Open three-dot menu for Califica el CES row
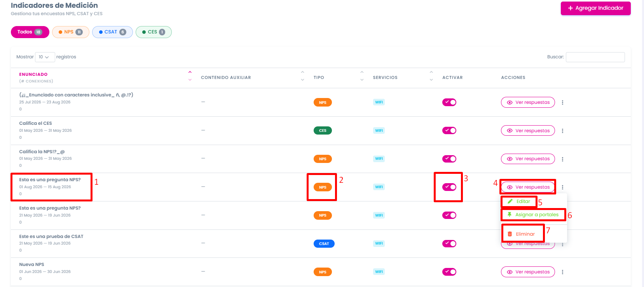Image resolution: width=644 pixels, height=287 pixels. pyautogui.click(x=562, y=131)
